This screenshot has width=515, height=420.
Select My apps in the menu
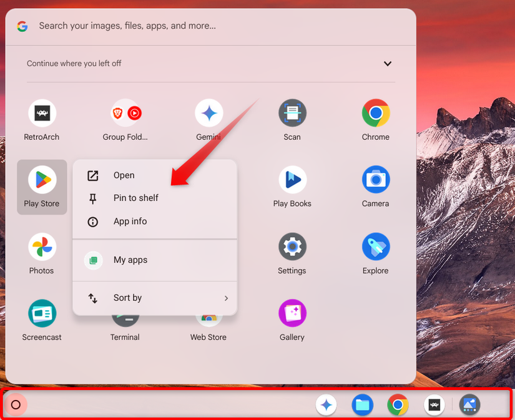[130, 260]
